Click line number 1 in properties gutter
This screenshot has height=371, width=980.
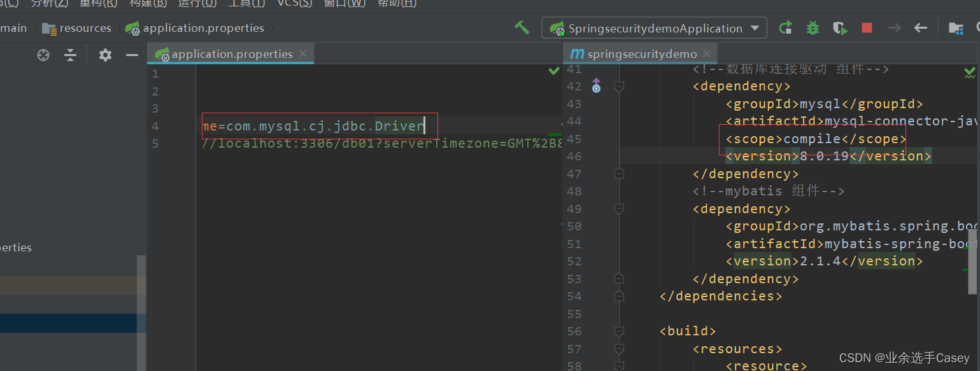[x=155, y=73]
